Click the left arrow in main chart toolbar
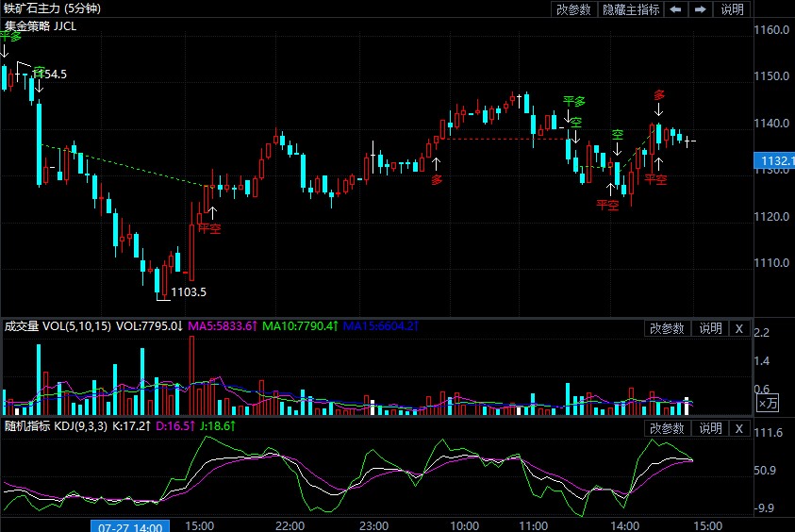Screen dimensions: 795x532 coord(676,9)
